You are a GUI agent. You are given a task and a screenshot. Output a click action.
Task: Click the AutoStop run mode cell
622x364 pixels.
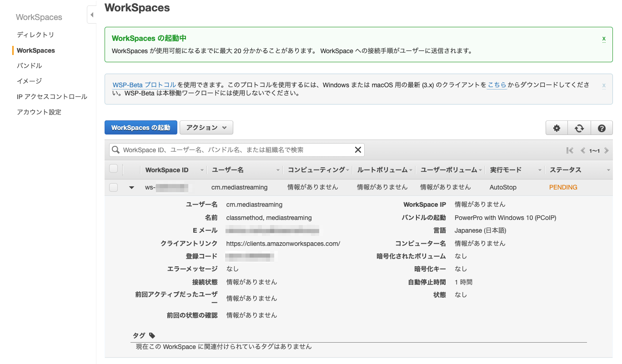pyautogui.click(x=503, y=187)
